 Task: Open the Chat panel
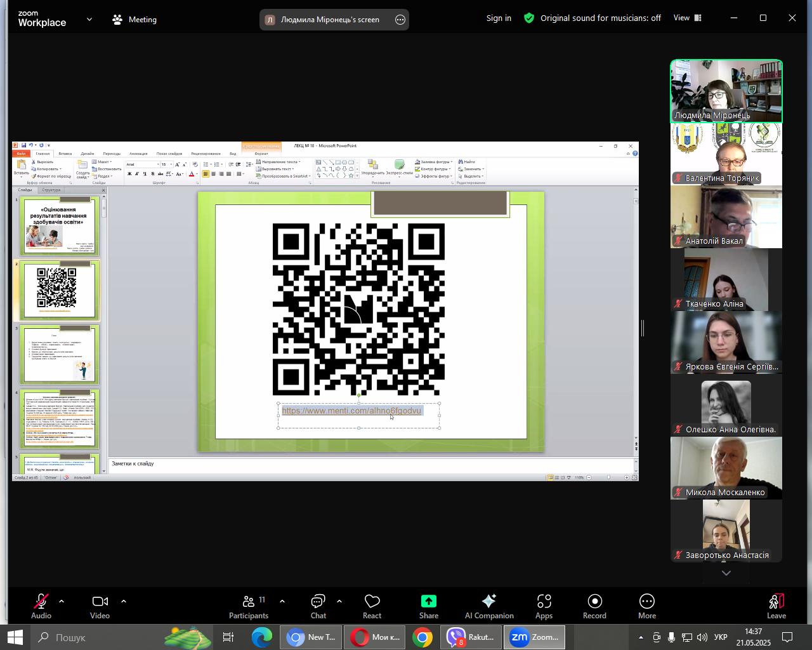tap(318, 606)
